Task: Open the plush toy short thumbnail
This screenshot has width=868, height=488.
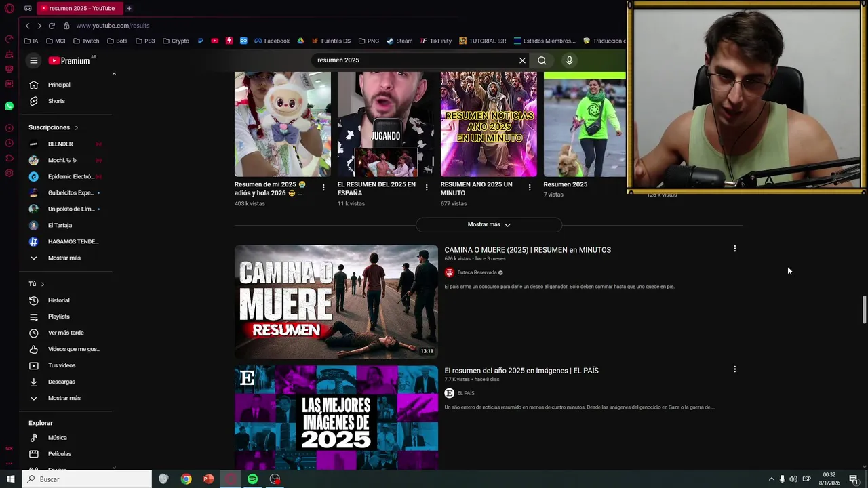Action: click(283, 124)
